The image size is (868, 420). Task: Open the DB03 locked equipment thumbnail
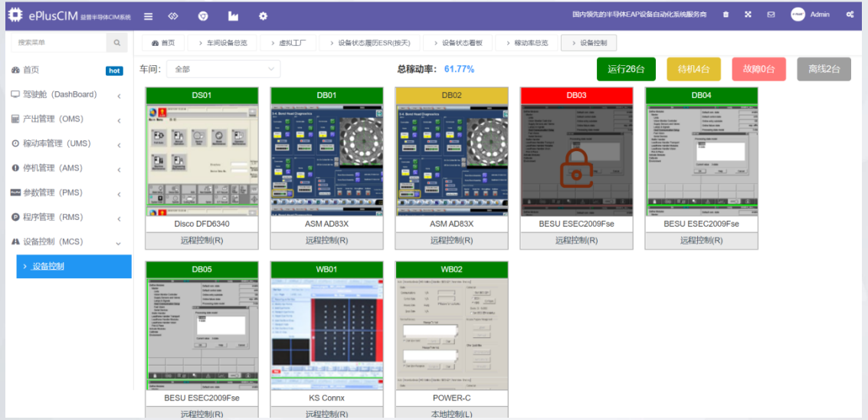[x=576, y=159]
